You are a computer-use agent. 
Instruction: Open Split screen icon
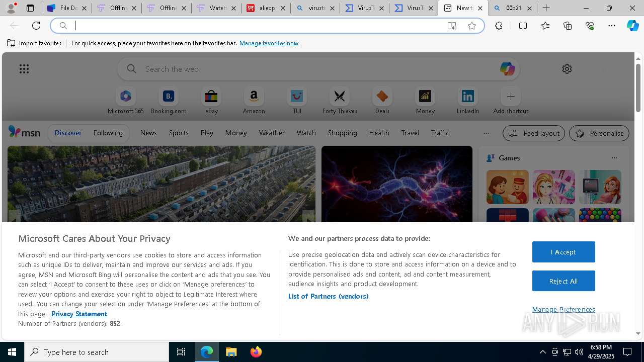523,26
